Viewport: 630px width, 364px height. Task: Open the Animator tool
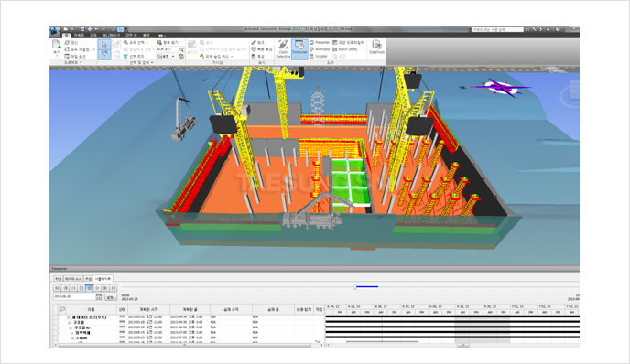320,49
